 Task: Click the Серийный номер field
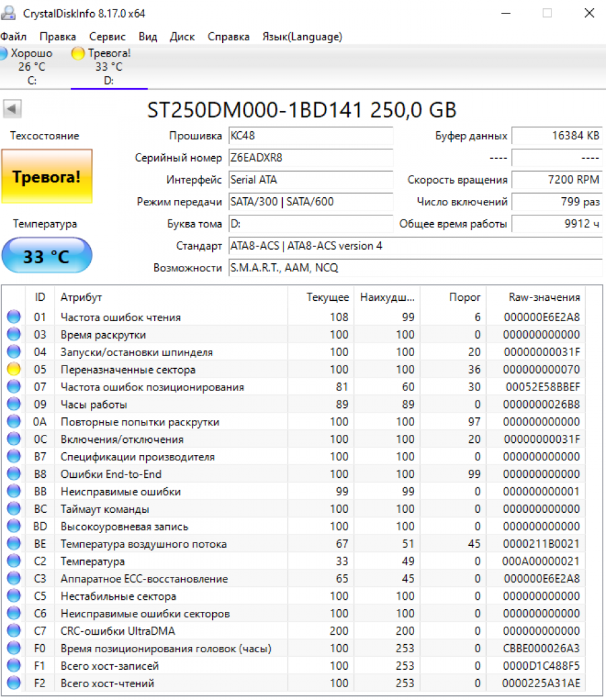pos(310,158)
